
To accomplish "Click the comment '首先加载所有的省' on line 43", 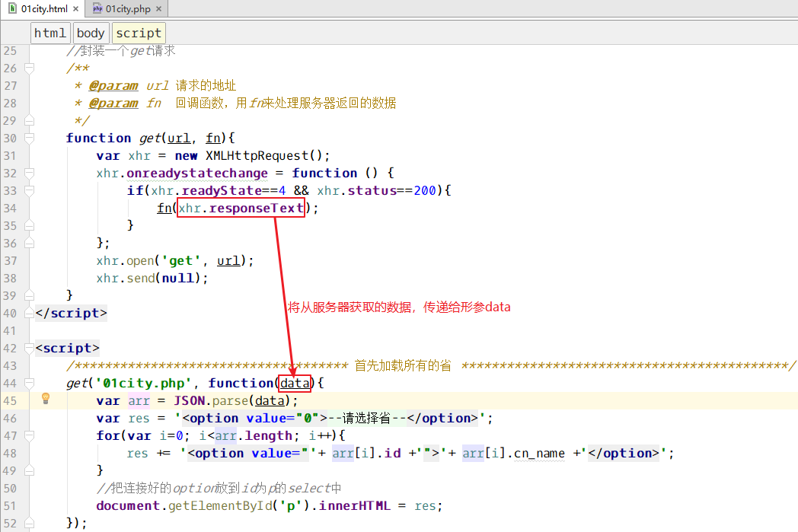I will tap(403, 365).
